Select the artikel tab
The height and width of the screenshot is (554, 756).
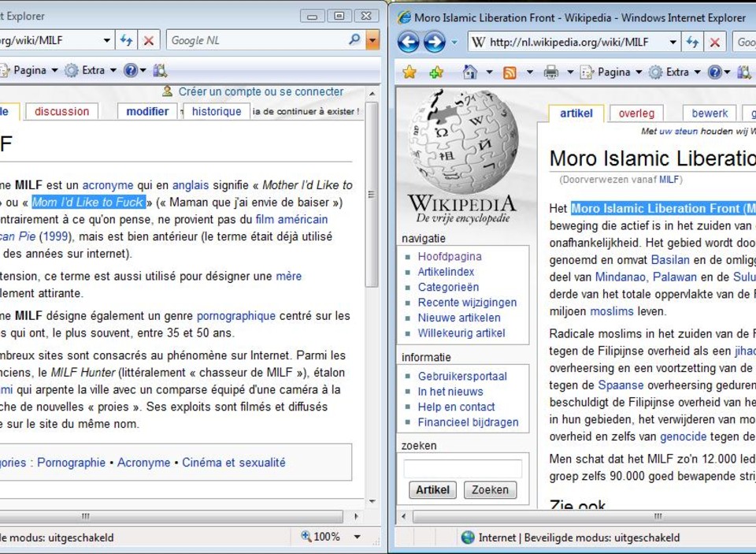pyautogui.click(x=576, y=113)
